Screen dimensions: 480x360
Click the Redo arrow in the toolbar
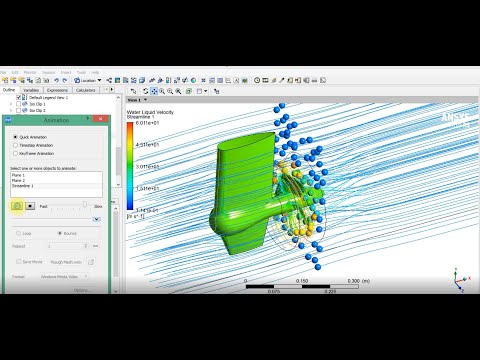click(x=65, y=80)
